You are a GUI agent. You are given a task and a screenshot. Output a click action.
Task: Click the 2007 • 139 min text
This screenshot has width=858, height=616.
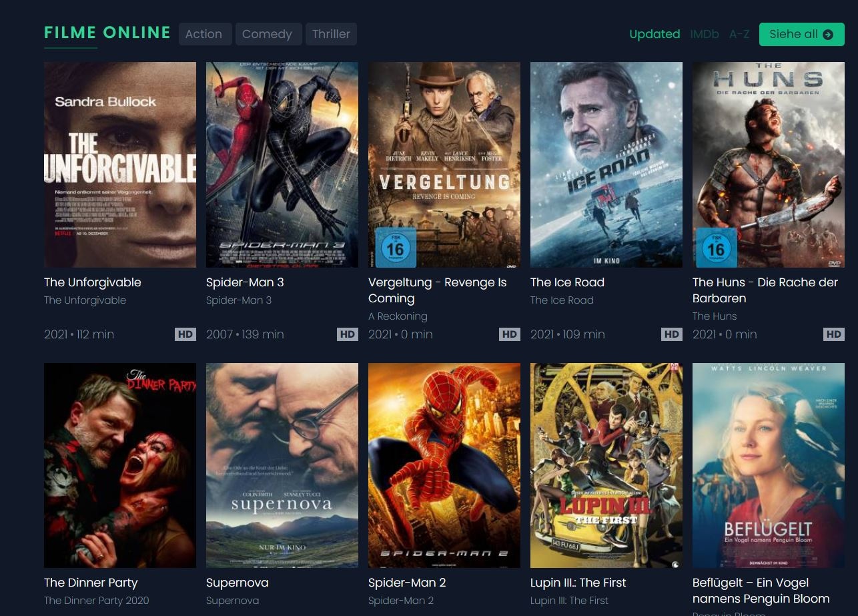coord(245,334)
